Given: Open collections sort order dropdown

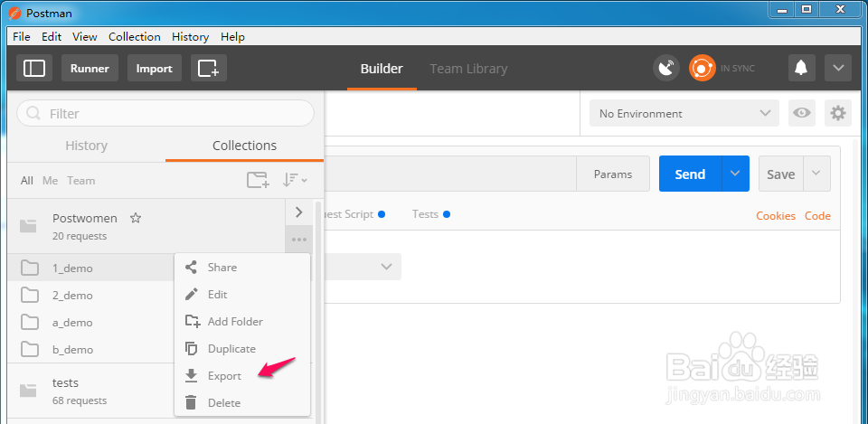Looking at the screenshot, I should tap(295, 180).
